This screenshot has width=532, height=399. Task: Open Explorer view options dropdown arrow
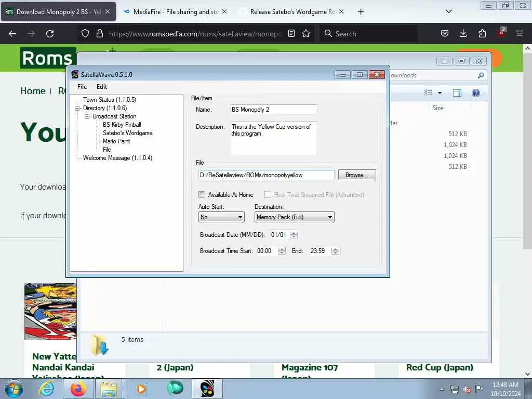tap(440, 93)
